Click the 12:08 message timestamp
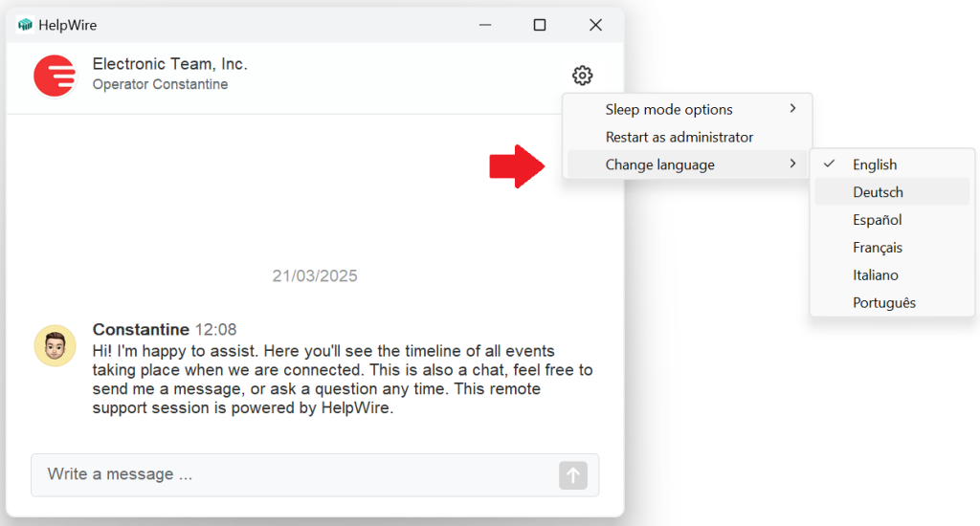980x526 pixels. point(215,329)
